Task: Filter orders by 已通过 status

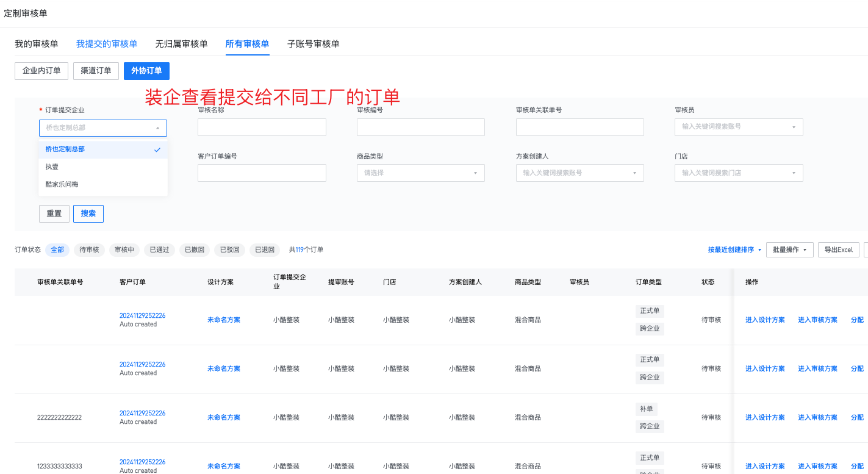Action: [160, 250]
